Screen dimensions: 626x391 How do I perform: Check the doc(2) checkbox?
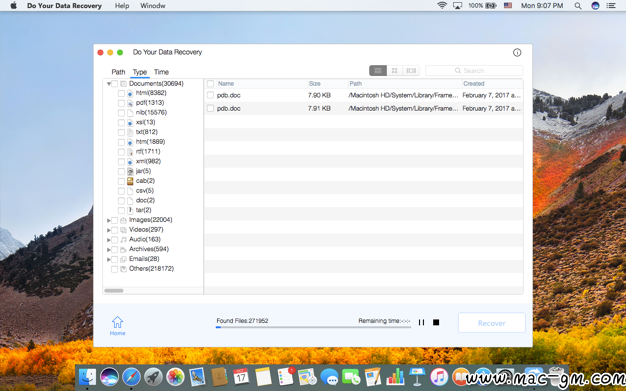pyautogui.click(x=121, y=200)
